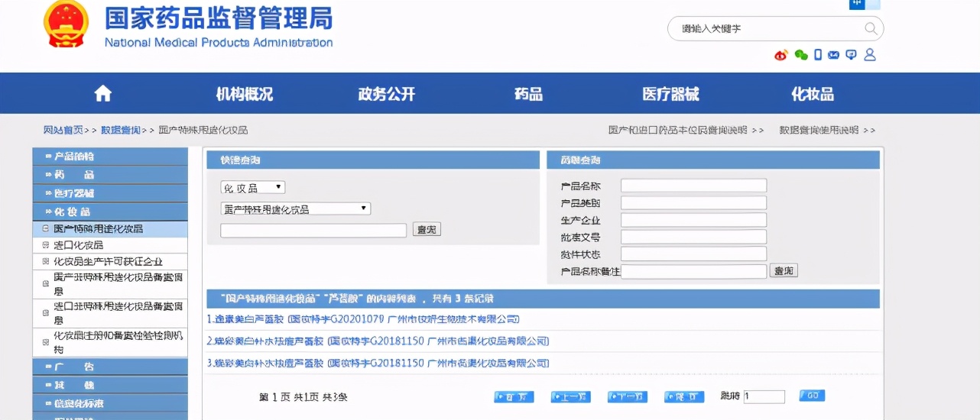Screen dimensions: 980x420
Task: Click the message bubble icon
Action: pyautogui.click(x=851, y=55)
